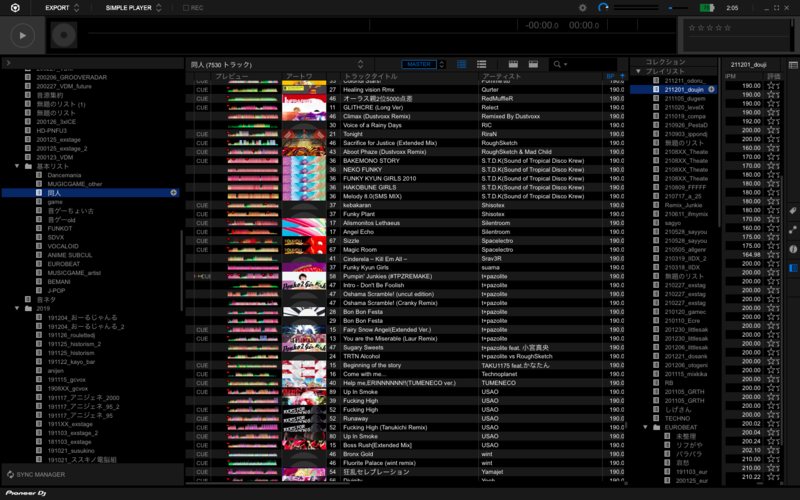This screenshot has height=500, width=800.
Task: Open the settings gear icon
Action: [x=583, y=8]
